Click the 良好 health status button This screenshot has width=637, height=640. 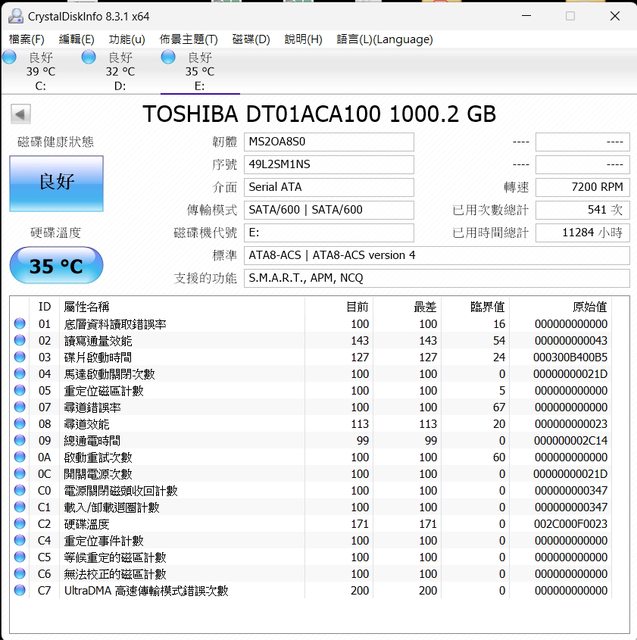[56, 182]
